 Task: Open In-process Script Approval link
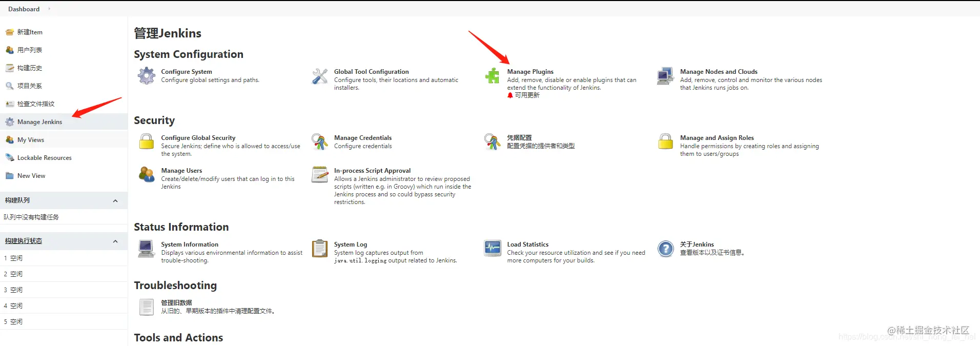click(x=372, y=171)
